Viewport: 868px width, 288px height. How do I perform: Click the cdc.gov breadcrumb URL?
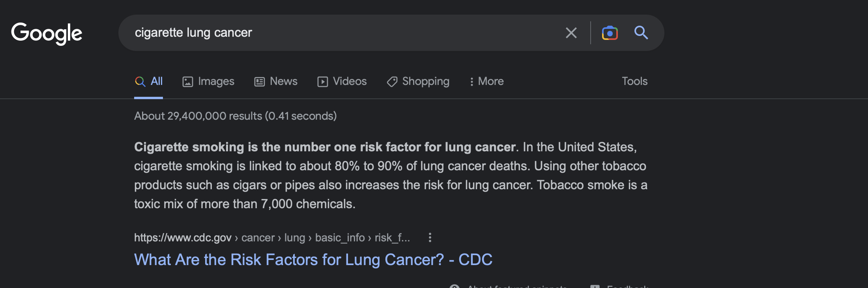pyautogui.click(x=272, y=237)
